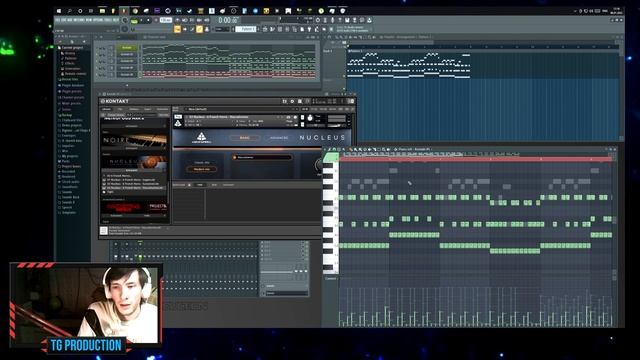Screen dimensions: 640x360
Task: Select the first Kontakt channel button in channel rack
Action: 127,48
